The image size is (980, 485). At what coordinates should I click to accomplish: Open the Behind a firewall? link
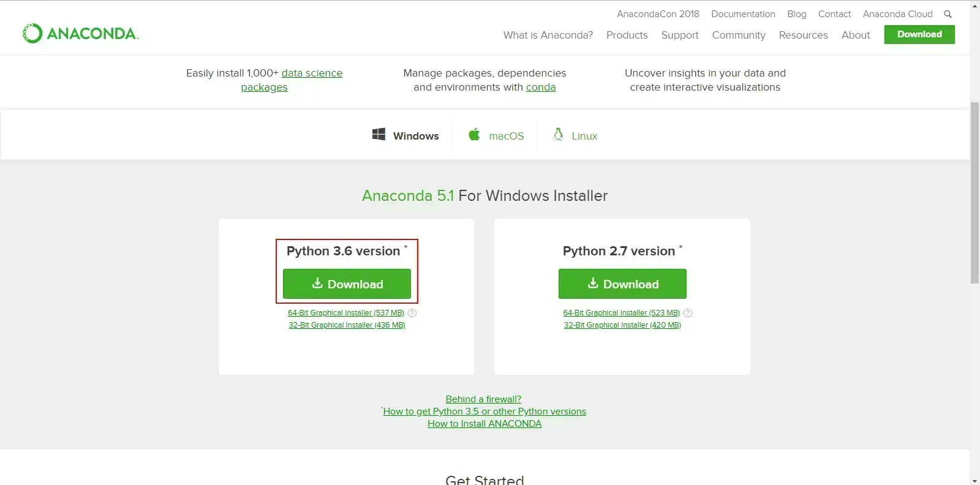pyautogui.click(x=483, y=399)
